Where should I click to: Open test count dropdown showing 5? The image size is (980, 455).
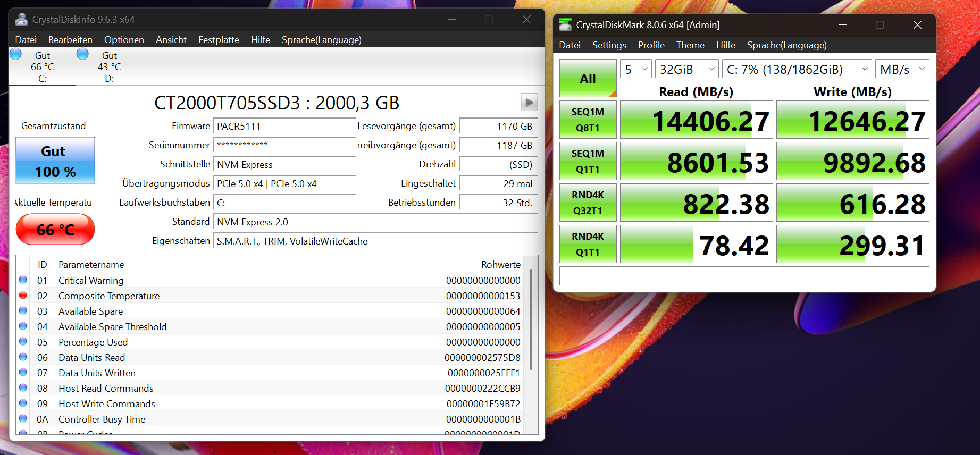coord(636,69)
